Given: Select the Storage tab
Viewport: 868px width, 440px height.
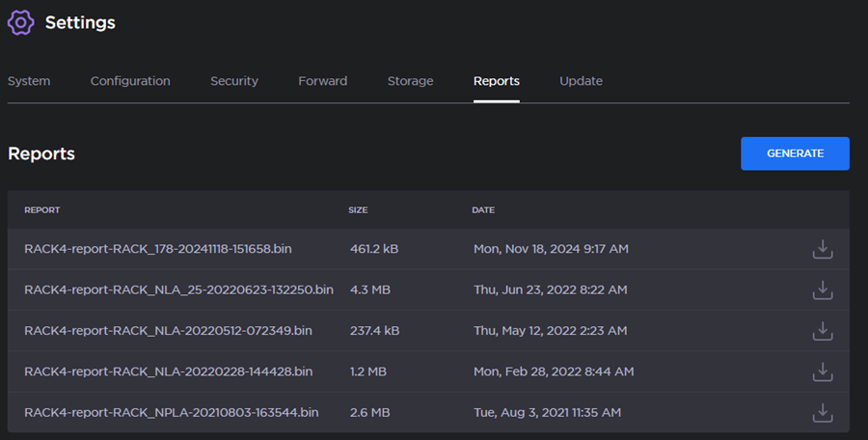Looking at the screenshot, I should (410, 81).
